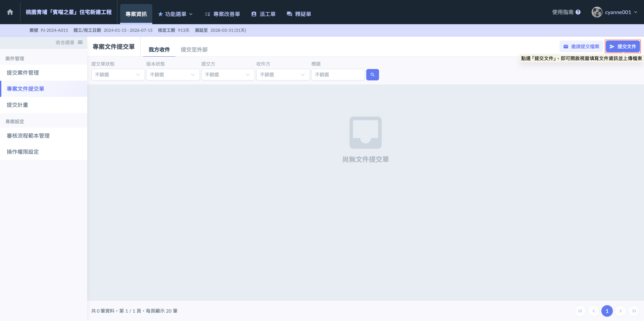Open 操作權限設定 in sidebar

[x=44, y=152]
